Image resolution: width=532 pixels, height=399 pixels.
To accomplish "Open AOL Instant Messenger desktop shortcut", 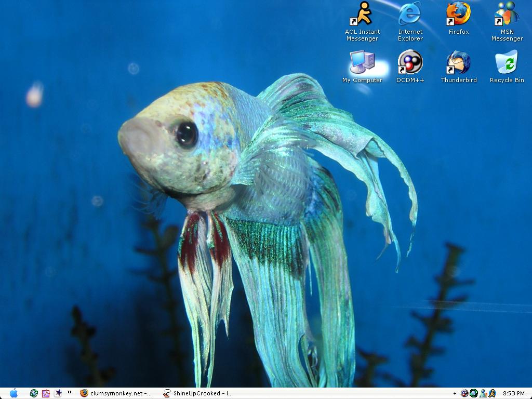I will 362,14.
